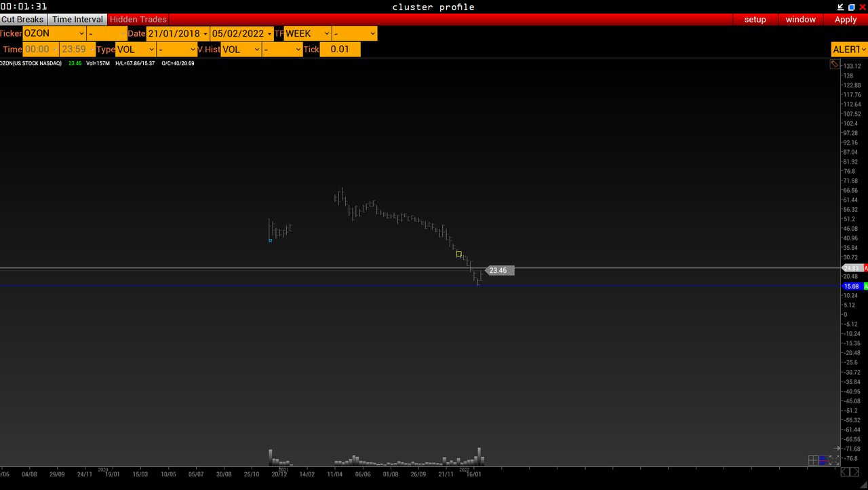868x490 pixels.
Task: Click the blue volume profile icon
Action: point(823,461)
